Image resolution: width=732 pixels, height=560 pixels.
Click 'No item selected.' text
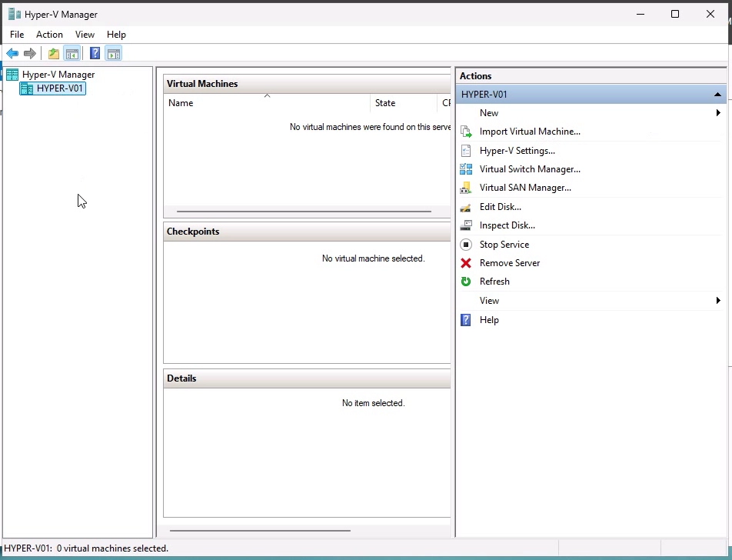pyautogui.click(x=374, y=403)
